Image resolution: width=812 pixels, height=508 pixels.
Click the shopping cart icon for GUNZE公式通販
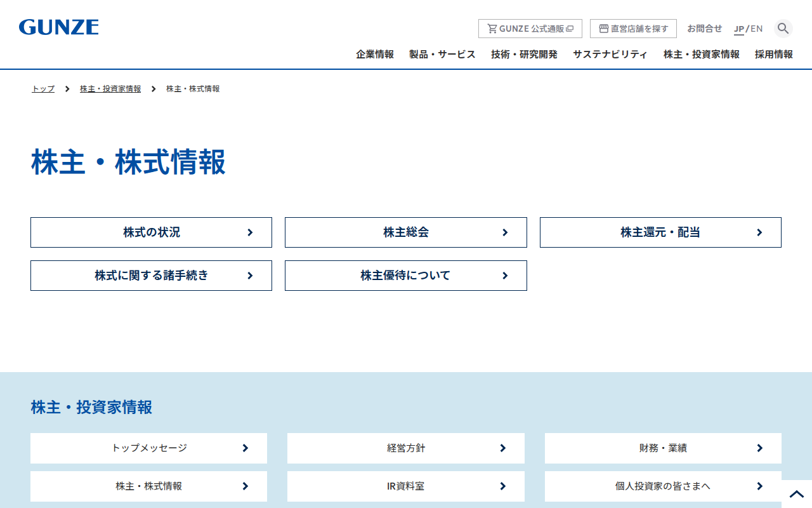coord(492,29)
